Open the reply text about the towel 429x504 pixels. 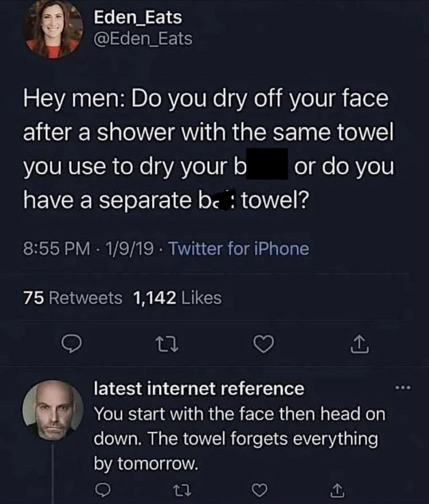pos(239,438)
